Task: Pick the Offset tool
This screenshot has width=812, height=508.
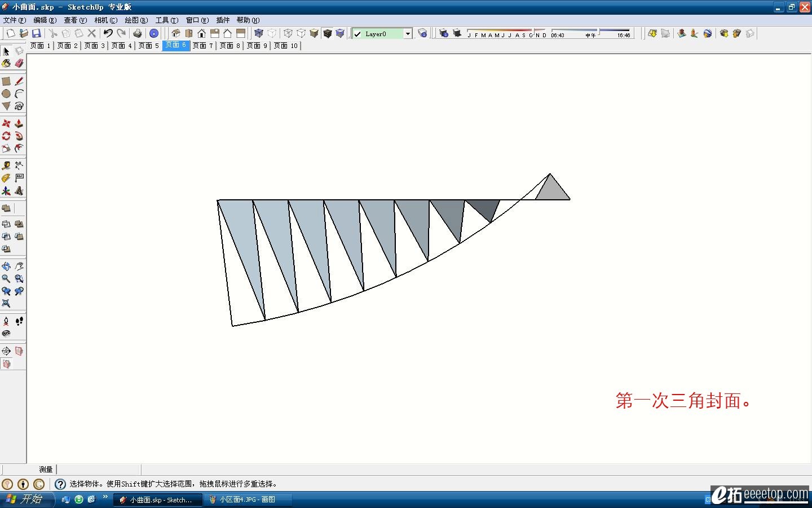Action: (19, 148)
